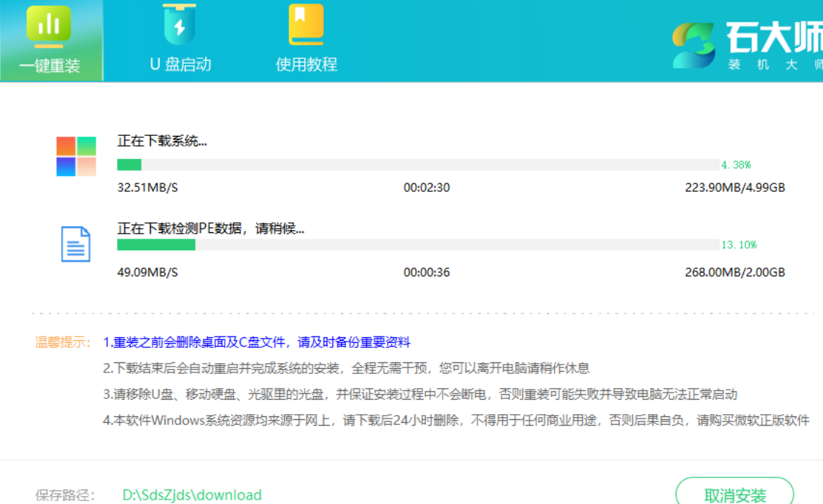Click the Windows logo beside system download
The image size is (823, 504).
pos(76,156)
